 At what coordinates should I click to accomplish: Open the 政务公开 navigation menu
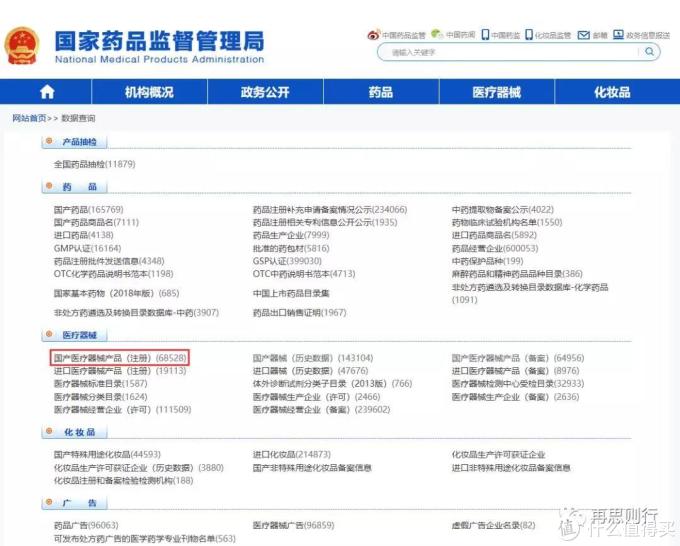[265, 92]
